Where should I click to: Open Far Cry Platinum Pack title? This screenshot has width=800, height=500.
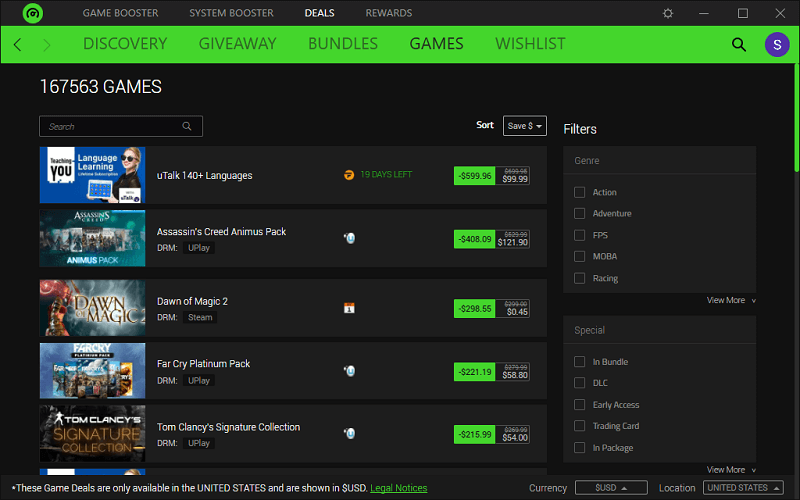[204, 364]
